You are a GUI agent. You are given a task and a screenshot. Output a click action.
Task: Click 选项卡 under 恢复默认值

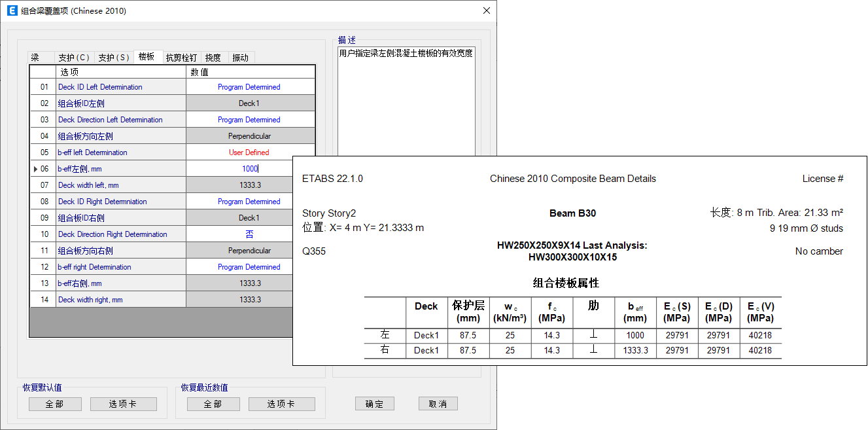pos(124,404)
